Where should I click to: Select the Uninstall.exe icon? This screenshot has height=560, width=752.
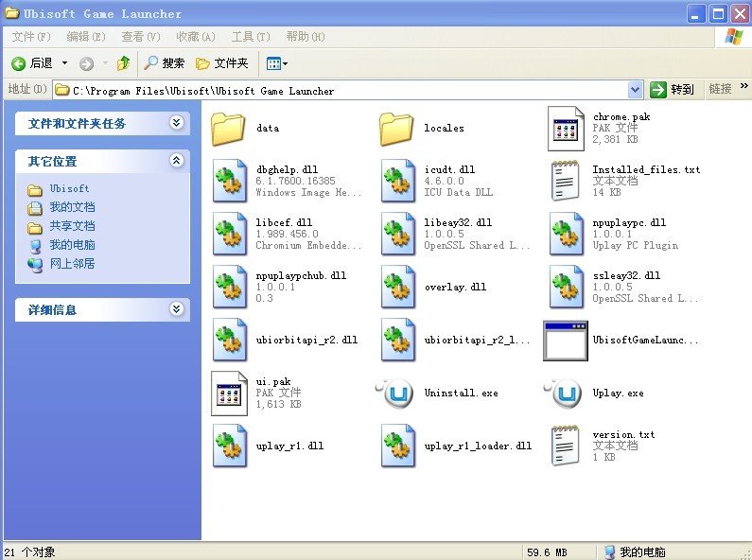click(x=398, y=394)
